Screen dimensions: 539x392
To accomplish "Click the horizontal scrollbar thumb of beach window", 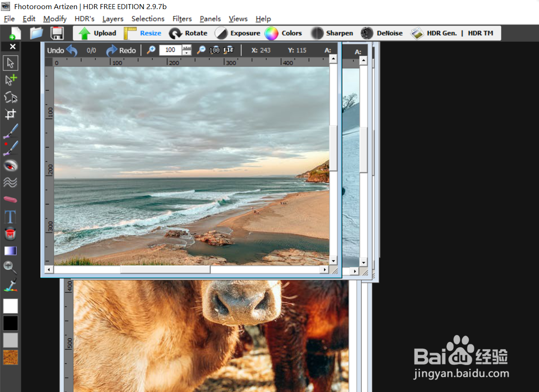I will (x=165, y=270).
